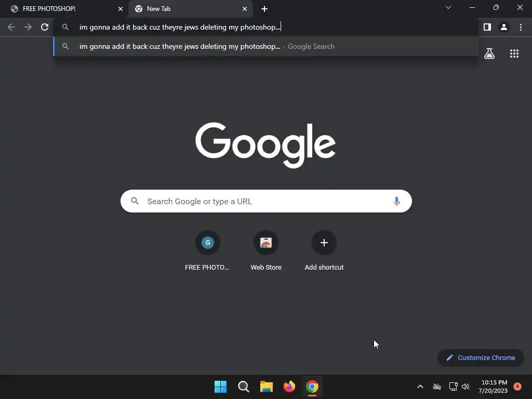The width and height of the screenshot is (532, 399).
Task: Click into the address bar text
Action: 180,27
